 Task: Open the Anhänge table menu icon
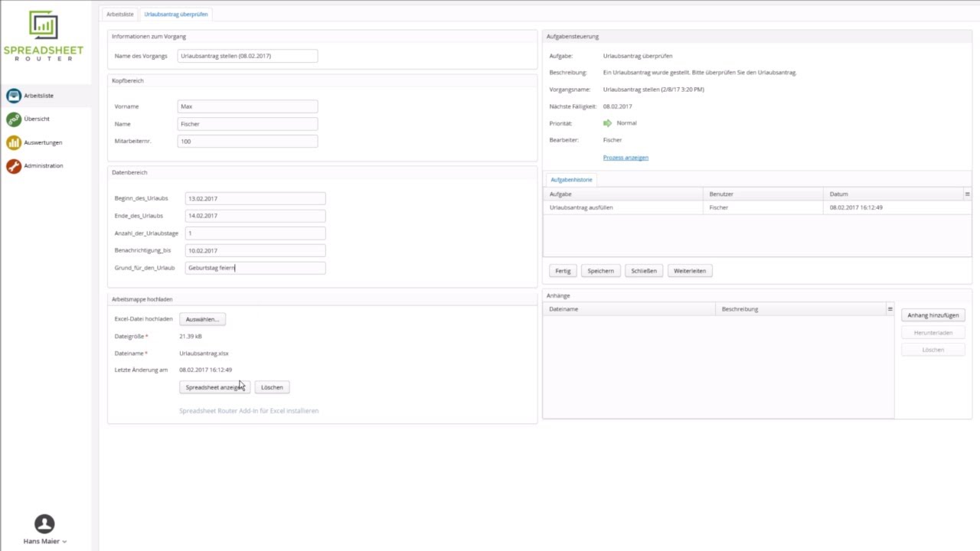(x=890, y=309)
